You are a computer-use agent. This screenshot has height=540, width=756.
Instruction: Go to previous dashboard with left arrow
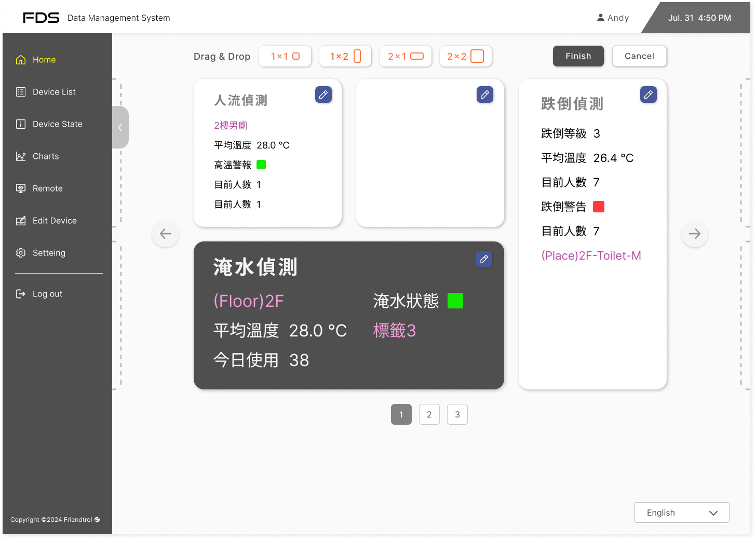166,234
